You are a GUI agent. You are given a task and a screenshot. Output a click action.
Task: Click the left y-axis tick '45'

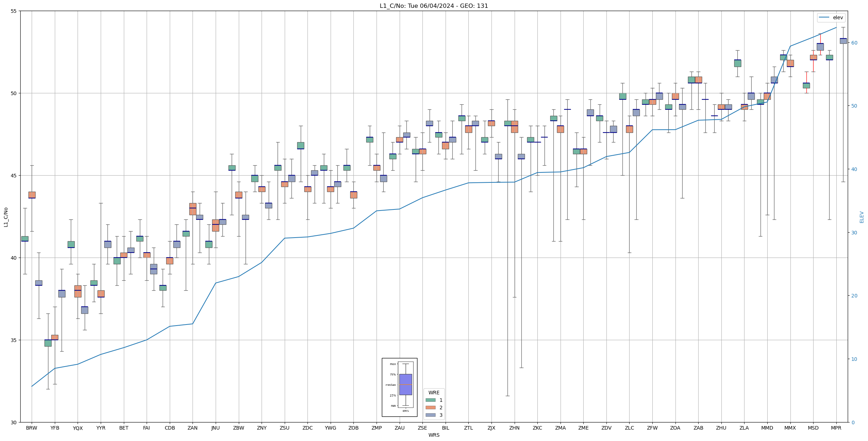pyautogui.click(x=14, y=176)
